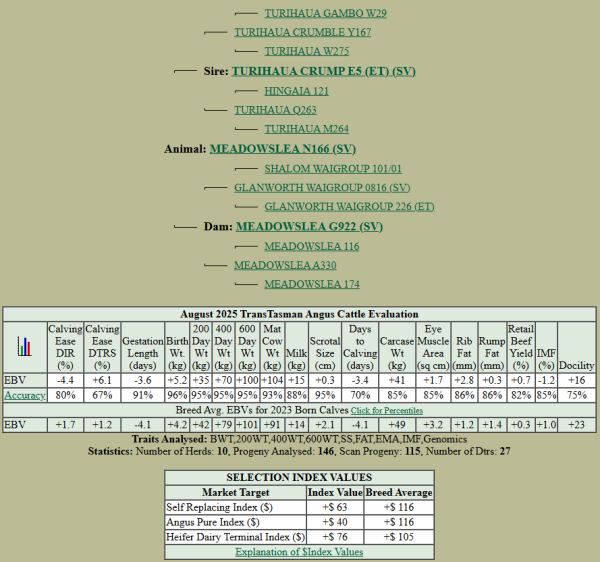Select the +49 breed average Carcase Wt value
600x562 pixels.
point(397,425)
